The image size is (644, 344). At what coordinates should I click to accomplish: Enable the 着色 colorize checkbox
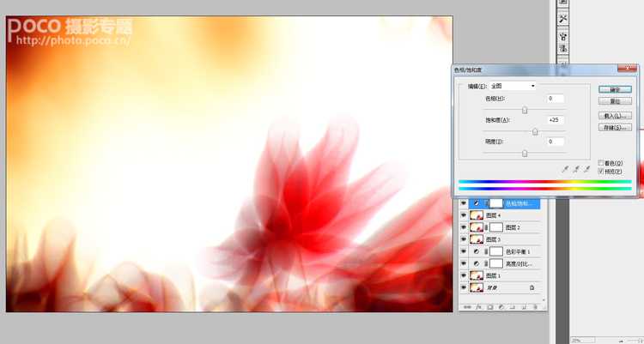(x=601, y=163)
